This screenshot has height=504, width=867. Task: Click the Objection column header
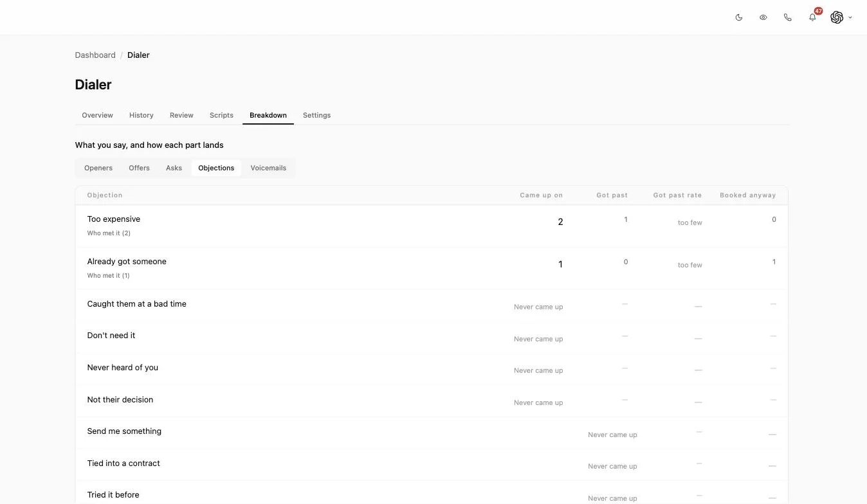click(x=105, y=195)
